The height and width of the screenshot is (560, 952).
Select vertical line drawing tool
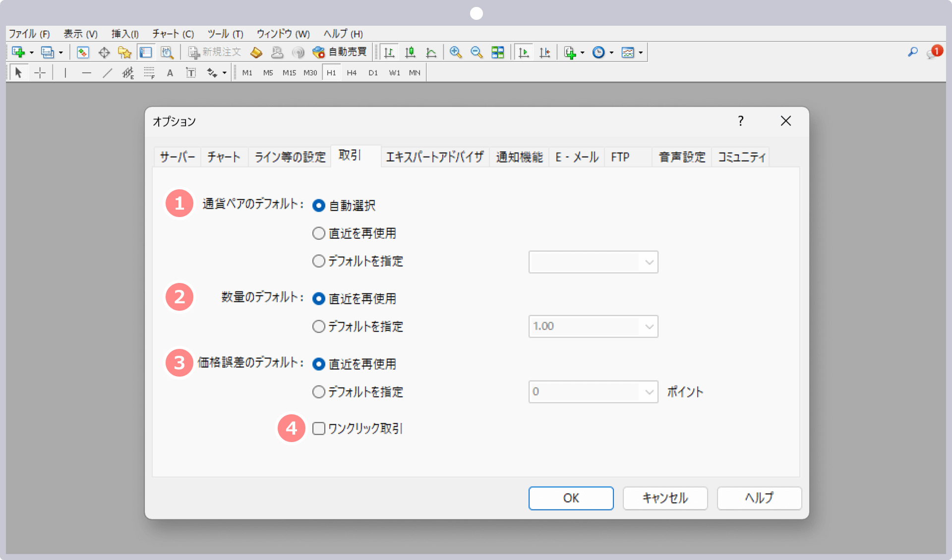(65, 73)
